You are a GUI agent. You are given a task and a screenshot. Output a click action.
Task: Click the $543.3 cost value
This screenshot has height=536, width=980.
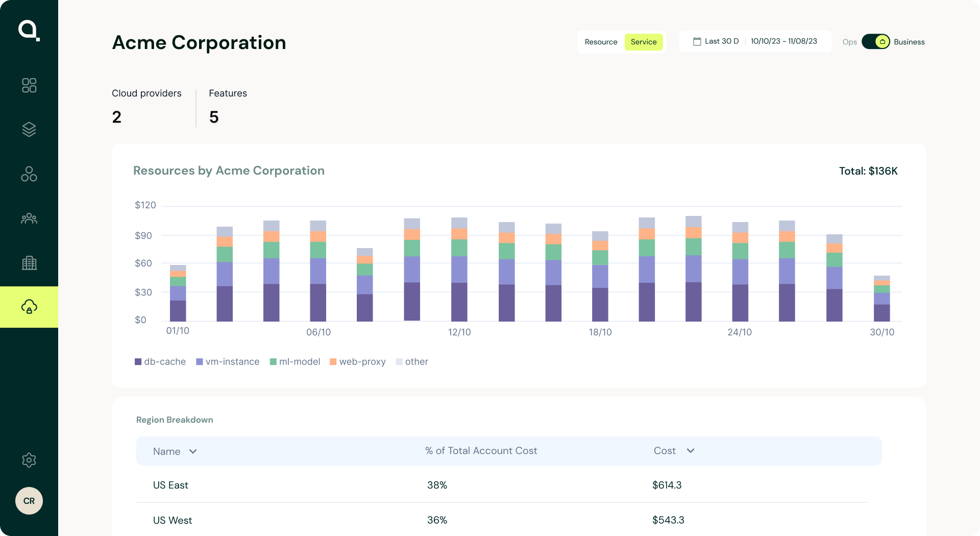(x=668, y=520)
